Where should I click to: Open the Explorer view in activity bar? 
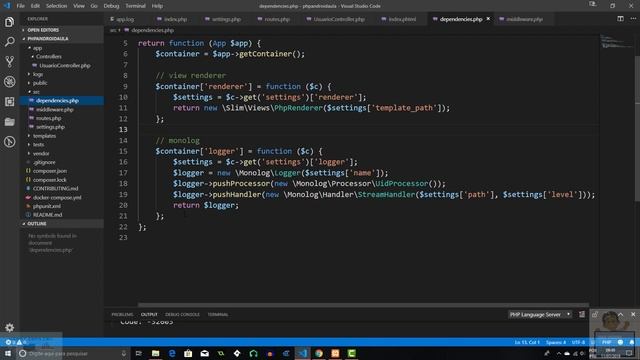tap(9, 22)
